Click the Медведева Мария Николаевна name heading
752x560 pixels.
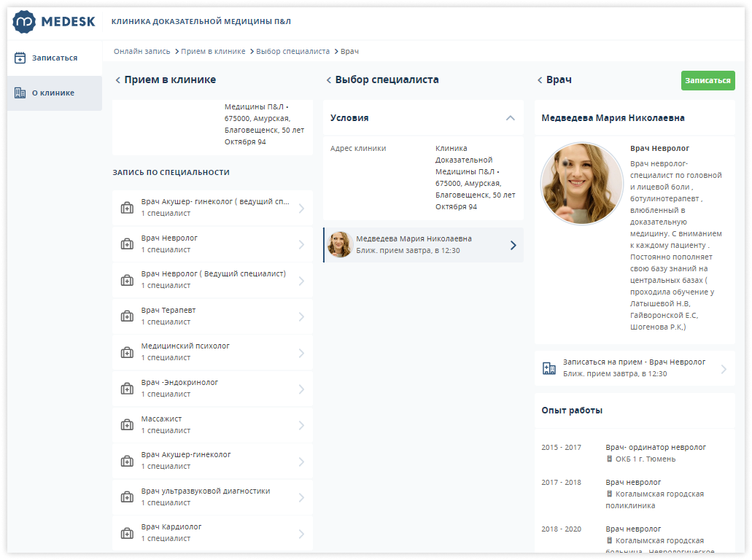coord(613,118)
